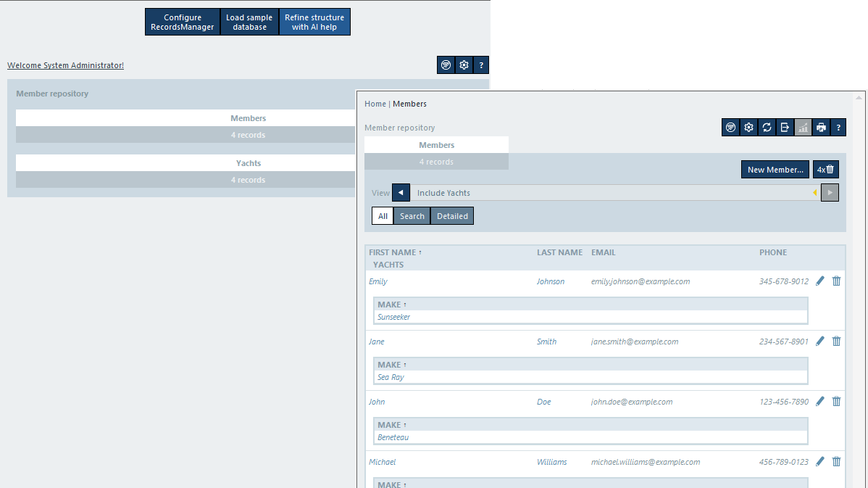Switch to the Search filter mode

tap(412, 216)
